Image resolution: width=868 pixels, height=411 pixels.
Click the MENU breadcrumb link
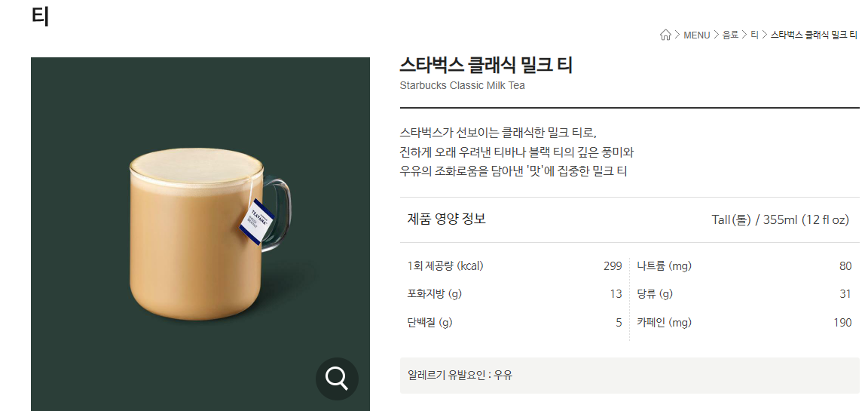tap(696, 35)
